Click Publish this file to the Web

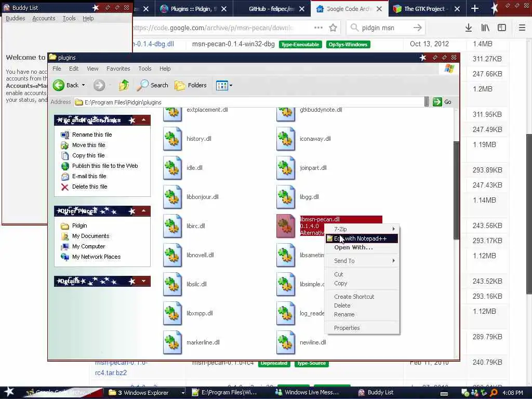pos(105,166)
